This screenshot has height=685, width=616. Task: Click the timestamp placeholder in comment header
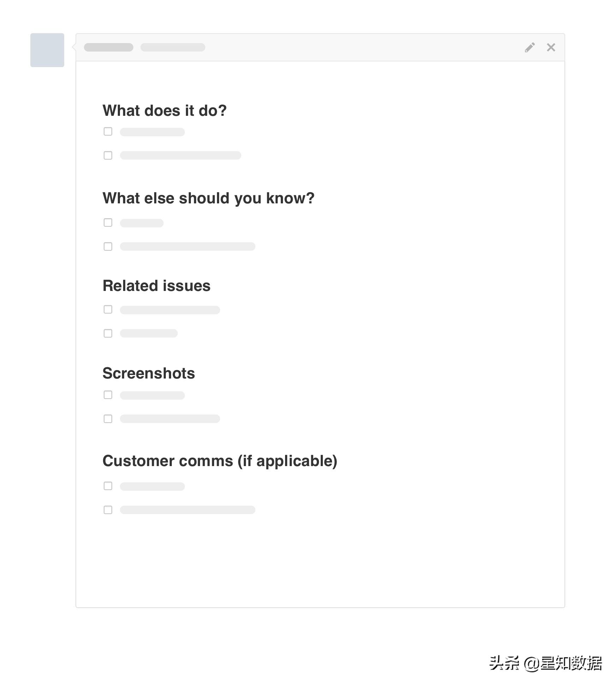[x=173, y=47]
